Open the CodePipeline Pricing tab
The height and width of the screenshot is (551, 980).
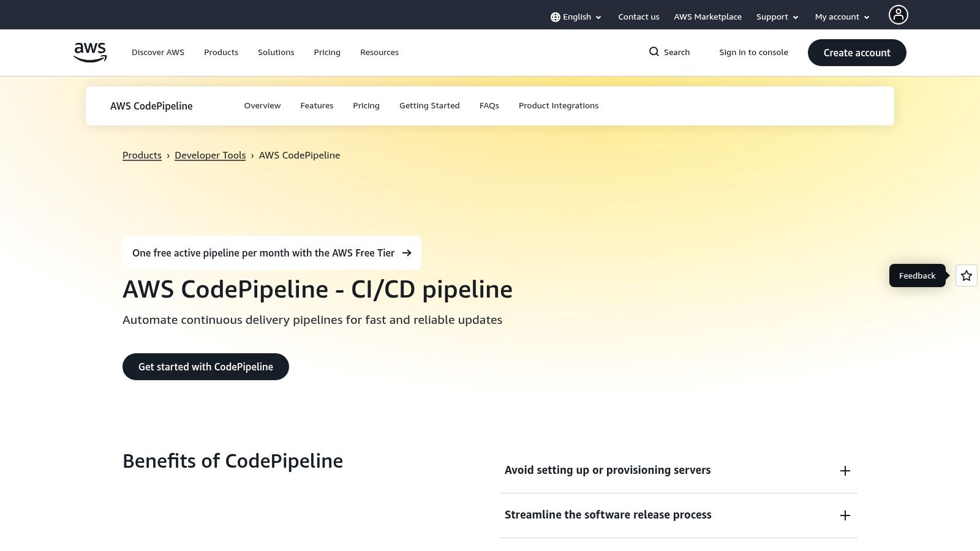[366, 106]
